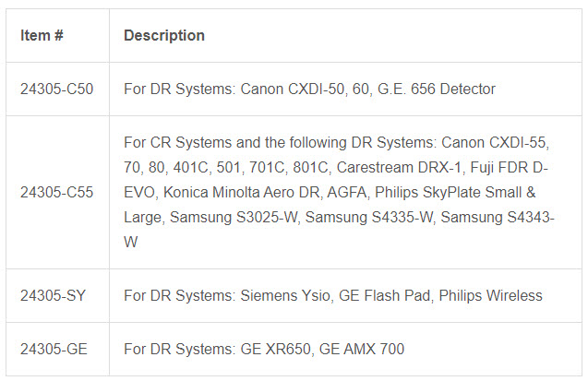The width and height of the screenshot is (588, 381).
Task: Select item number 24305-C50
Action: point(56,89)
